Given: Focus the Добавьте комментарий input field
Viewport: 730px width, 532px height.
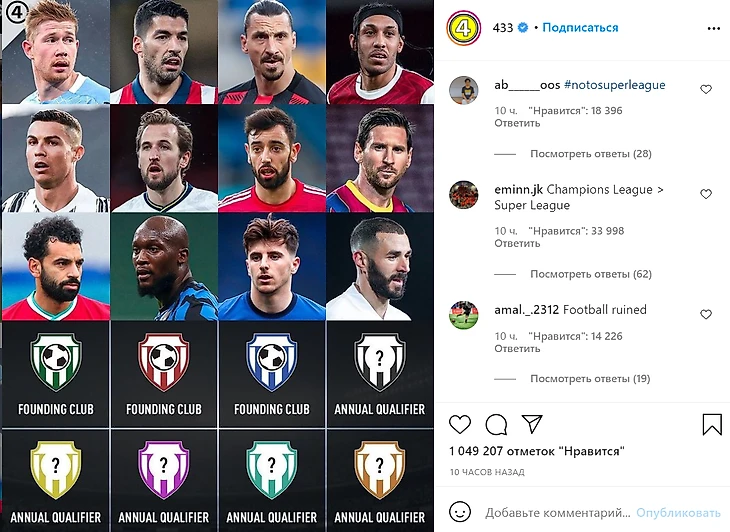Looking at the screenshot, I should pos(558,512).
